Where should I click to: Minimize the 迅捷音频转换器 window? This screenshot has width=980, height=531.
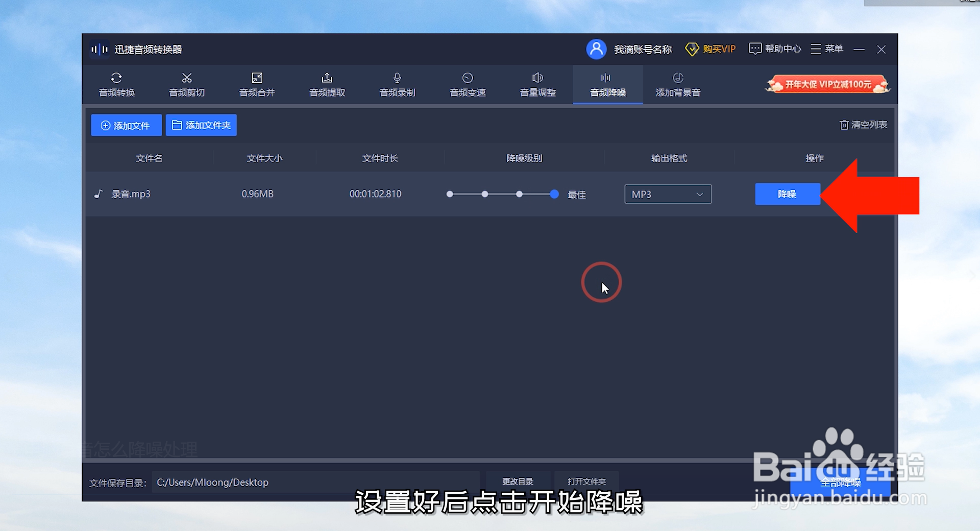(859, 50)
